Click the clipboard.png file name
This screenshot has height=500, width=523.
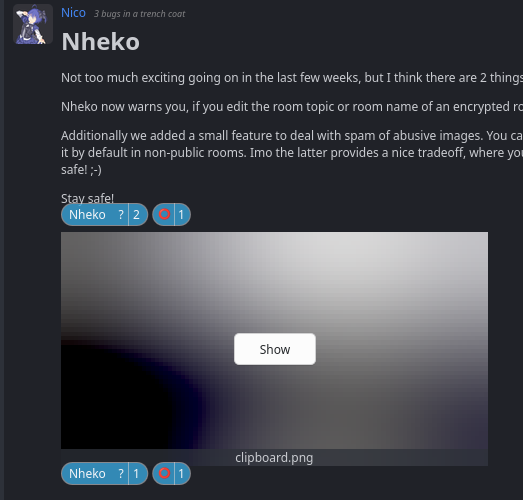(x=274, y=458)
